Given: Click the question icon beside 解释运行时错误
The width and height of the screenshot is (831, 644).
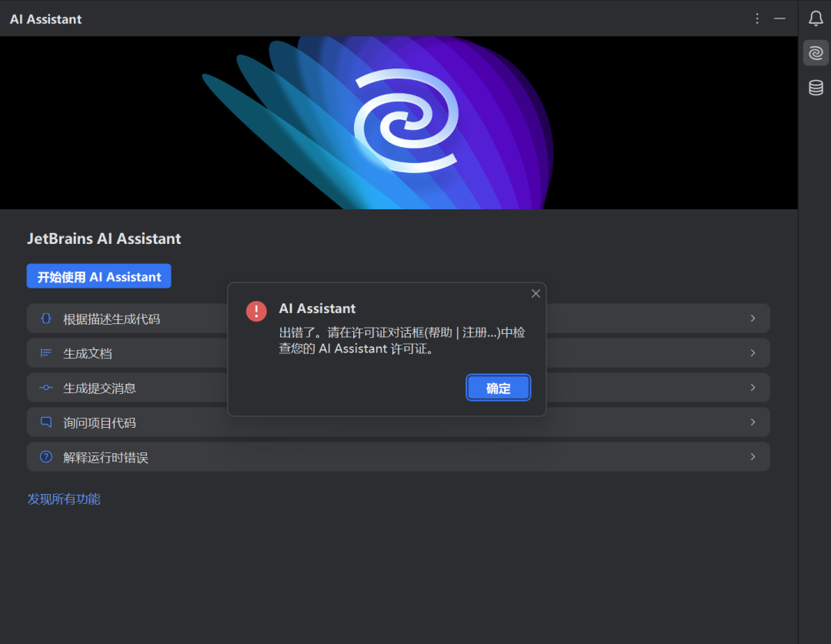Looking at the screenshot, I should (x=46, y=457).
